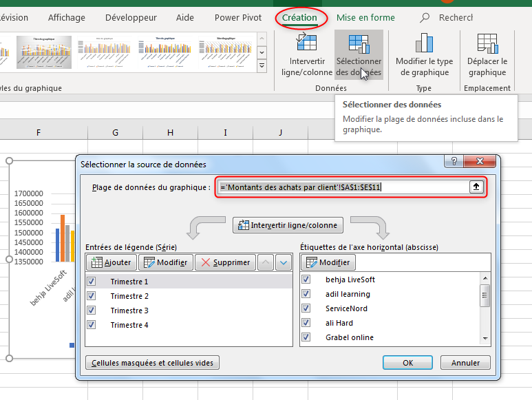
Task: Select gray background chart style thumbnail
Action: click(x=44, y=52)
